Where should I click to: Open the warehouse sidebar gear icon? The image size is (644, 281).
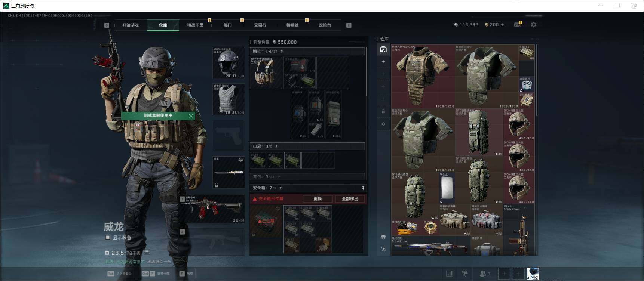tap(383, 124)
